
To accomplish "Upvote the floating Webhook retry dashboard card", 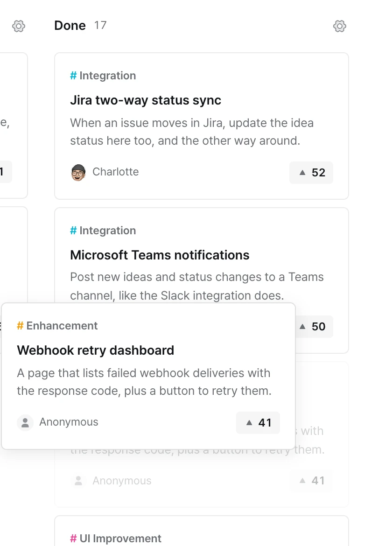I will (258, 423).
